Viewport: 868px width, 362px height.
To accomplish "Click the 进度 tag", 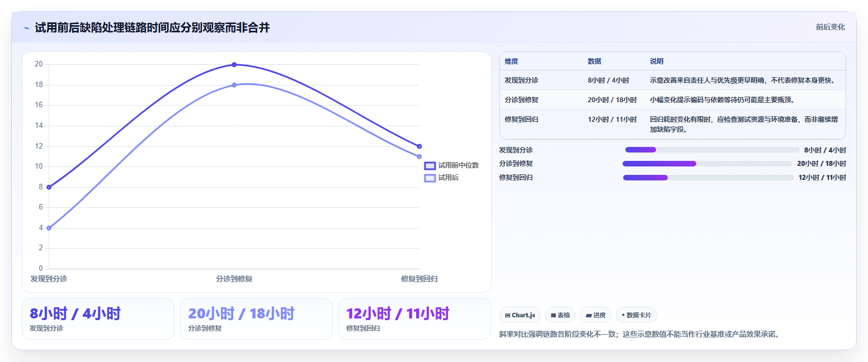I will (x=596, y=315).
